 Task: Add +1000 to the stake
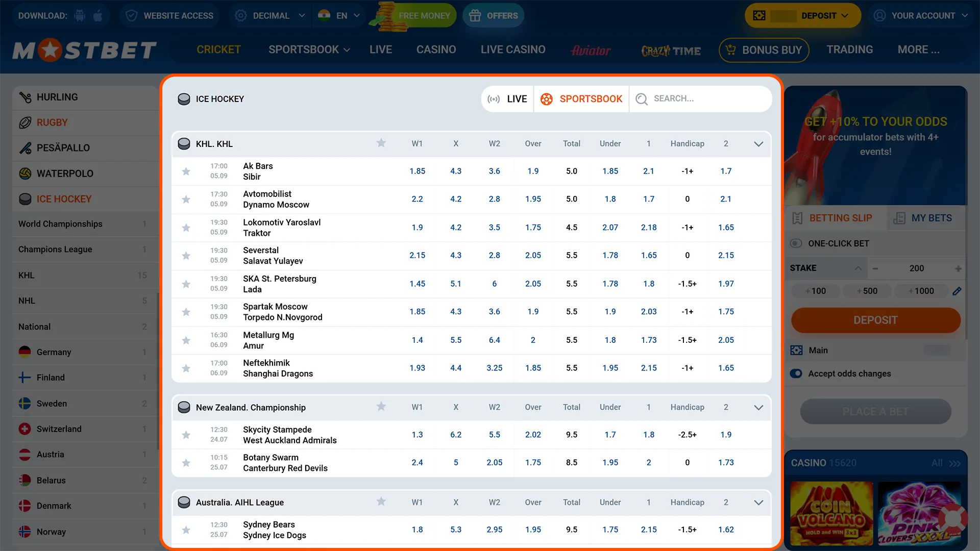tap(921, 291)
